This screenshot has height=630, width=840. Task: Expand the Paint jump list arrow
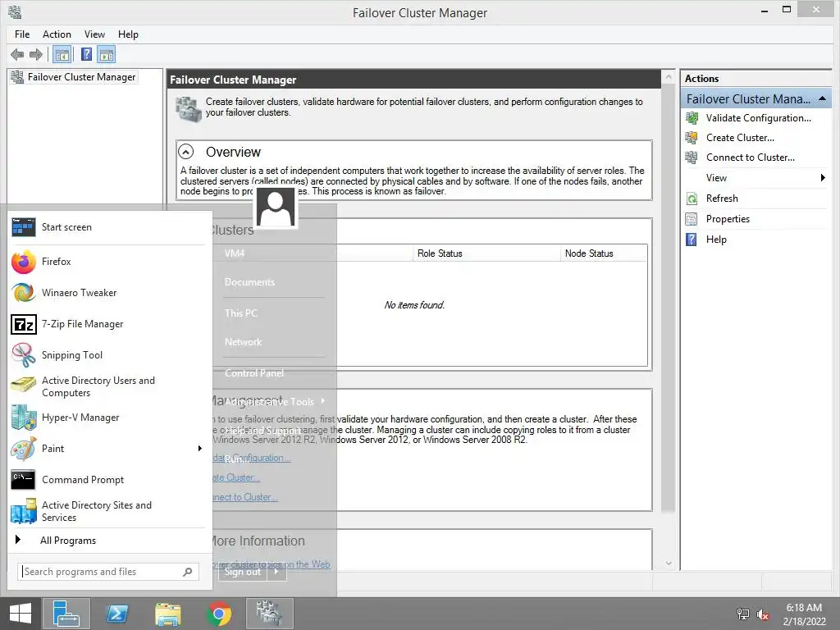(200, 449)
